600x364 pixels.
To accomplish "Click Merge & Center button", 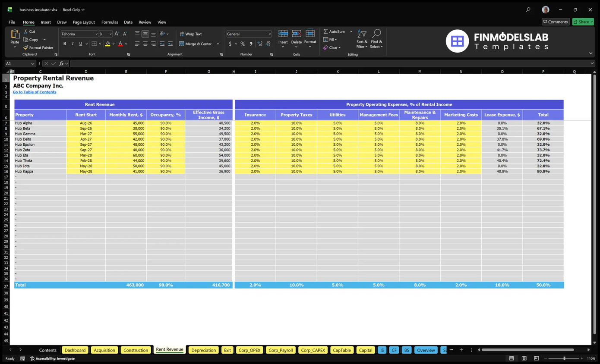I will pos(195,44).
